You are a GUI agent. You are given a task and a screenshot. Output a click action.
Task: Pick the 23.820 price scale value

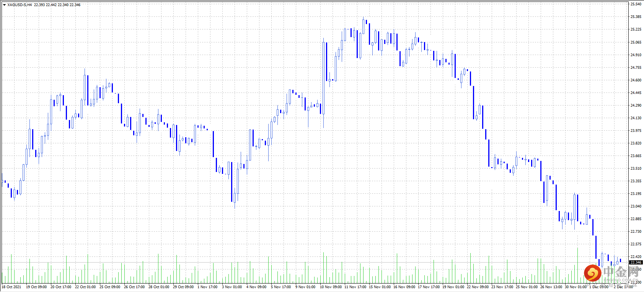tap(636, 143)
